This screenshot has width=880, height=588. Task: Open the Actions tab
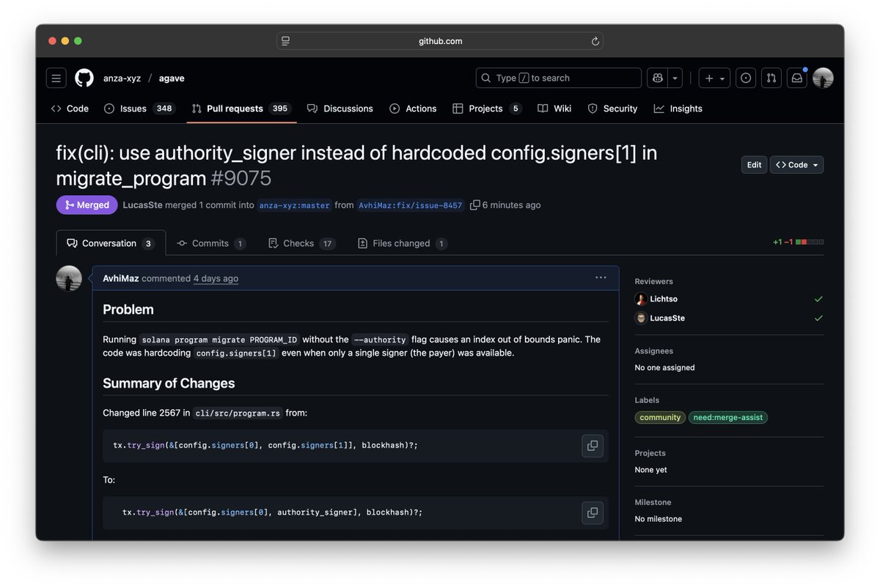tap(413, 109)
